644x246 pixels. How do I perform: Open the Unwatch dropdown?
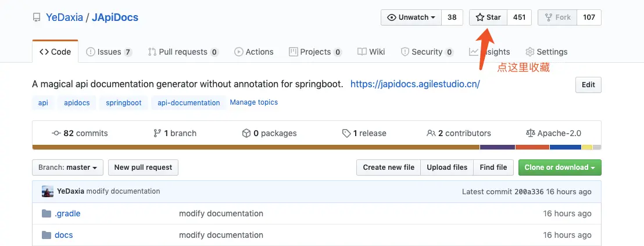click(x=411, y=17)
